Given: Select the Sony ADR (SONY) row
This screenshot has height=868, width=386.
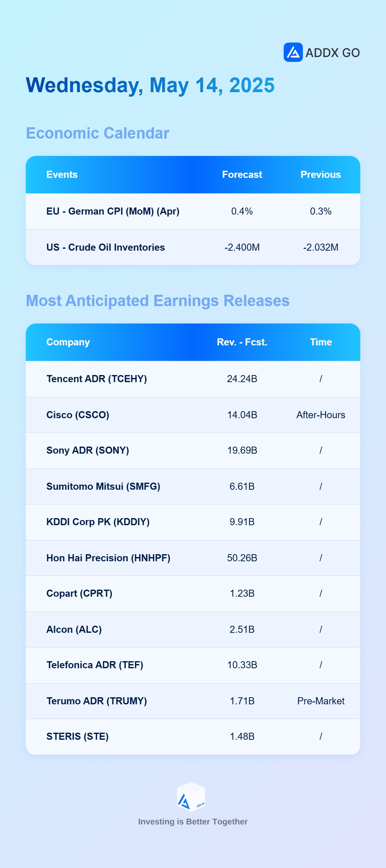Looking at the screenshot, I should pos(193,451).
